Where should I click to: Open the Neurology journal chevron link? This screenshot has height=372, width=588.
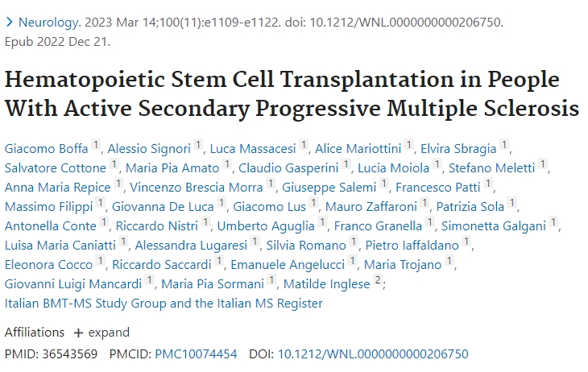10,23
